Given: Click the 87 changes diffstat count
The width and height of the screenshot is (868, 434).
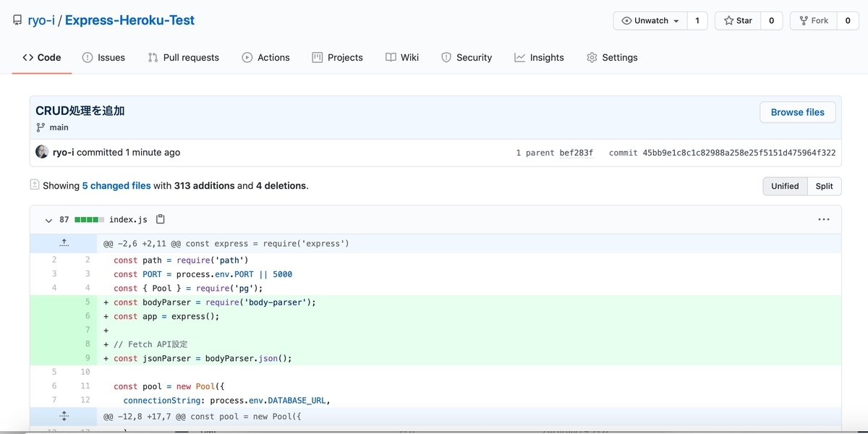Looking at the screenshot, I should coord(64,219).
